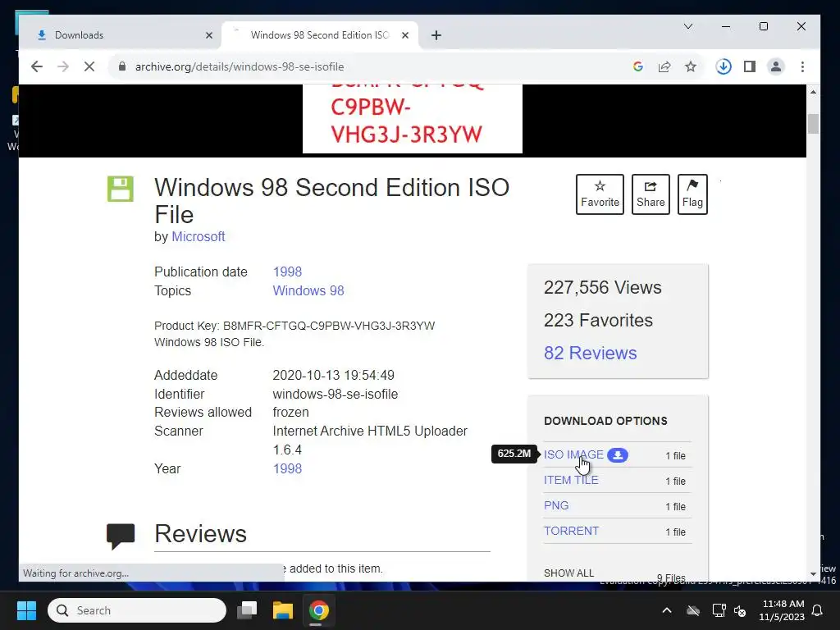
Task: Expand hidden system tray icons chevron
Action: coord(667,610)
